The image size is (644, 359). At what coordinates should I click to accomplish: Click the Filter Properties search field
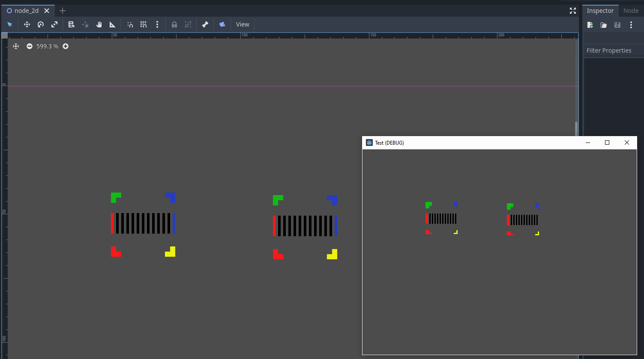click(x=613, y=50)
